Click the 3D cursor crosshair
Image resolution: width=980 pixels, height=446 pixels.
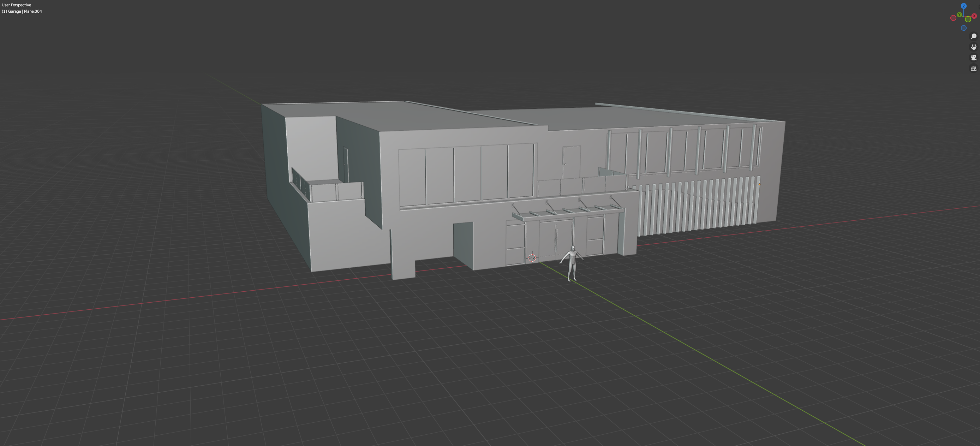tap(532, 258)
